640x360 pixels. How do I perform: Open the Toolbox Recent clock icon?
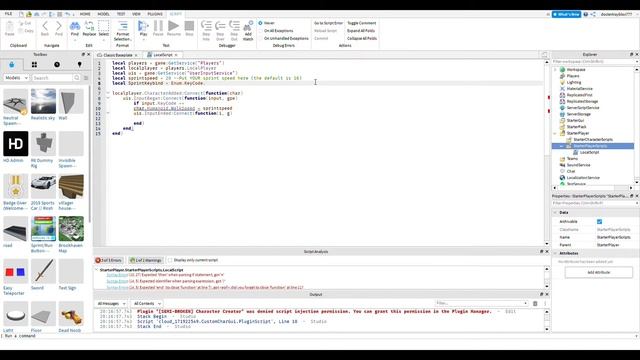click(57, 64)
